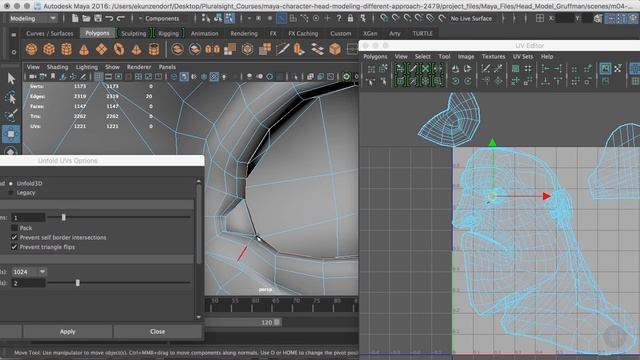Open the Modeling menu set dropdown
Screen dimensions: 640x360
coord(33,18)
